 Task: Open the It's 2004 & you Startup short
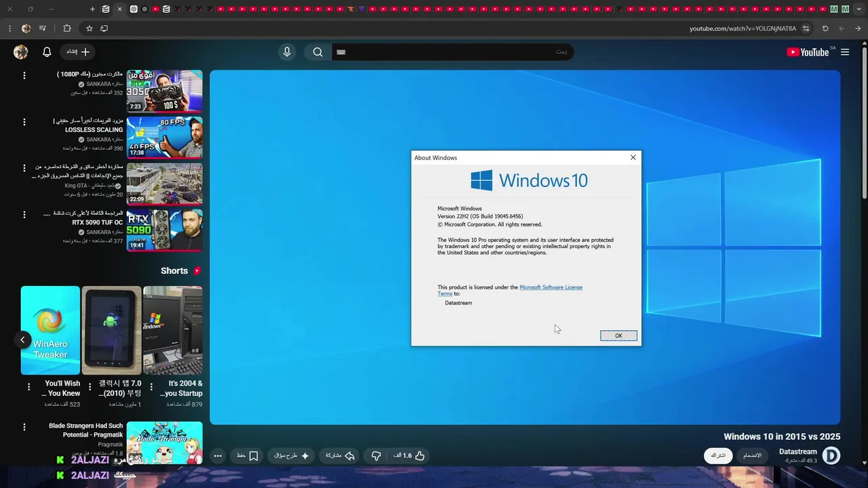click(x=173, y=330)
